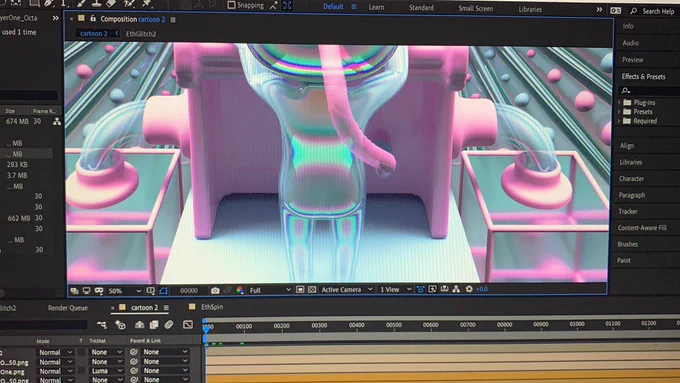Image resolution: width=680 pixels, height=383 pixels.
Task: Switch to the Default workspace
Action: (x=333, y=7)
